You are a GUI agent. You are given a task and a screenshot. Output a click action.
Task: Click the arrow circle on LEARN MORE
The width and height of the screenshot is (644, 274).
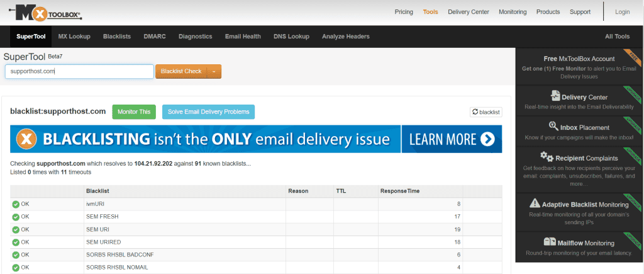[487, 139]
